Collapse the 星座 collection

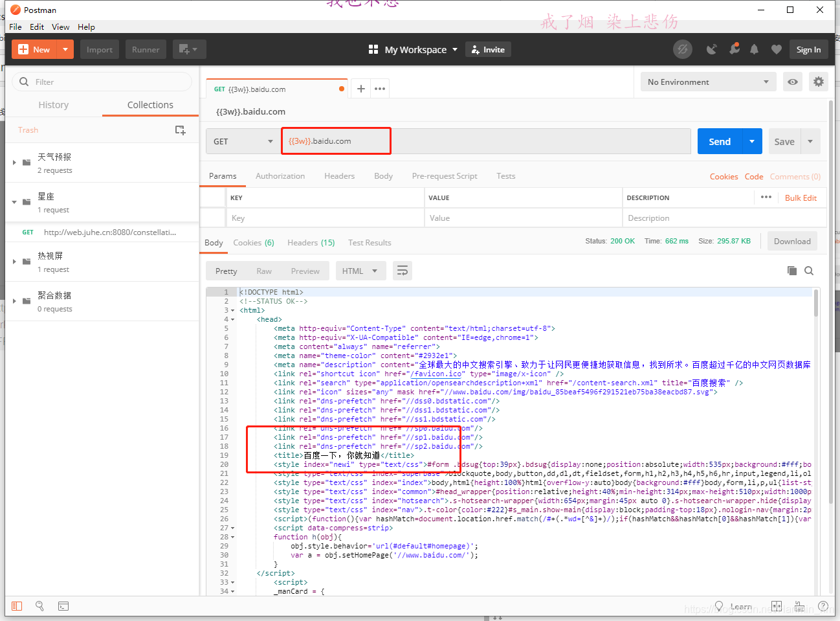point(14,202)
